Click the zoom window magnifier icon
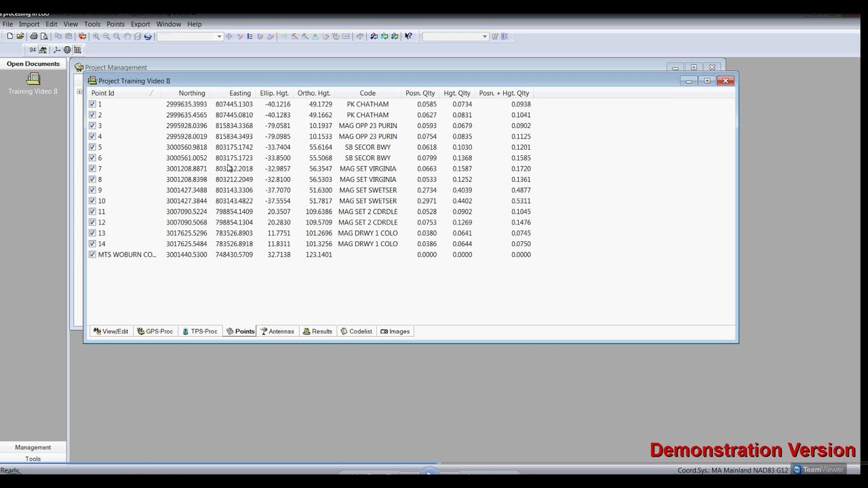Image resolution: width=868 pixels, height=488 pixels. [117, 36]
